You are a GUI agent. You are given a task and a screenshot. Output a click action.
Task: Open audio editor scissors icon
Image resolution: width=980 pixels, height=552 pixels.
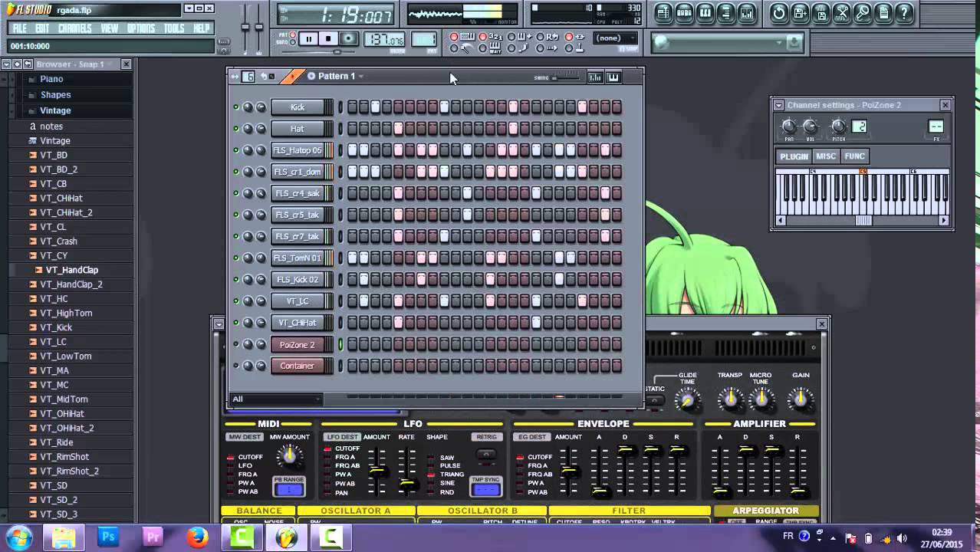pos(842,13)
